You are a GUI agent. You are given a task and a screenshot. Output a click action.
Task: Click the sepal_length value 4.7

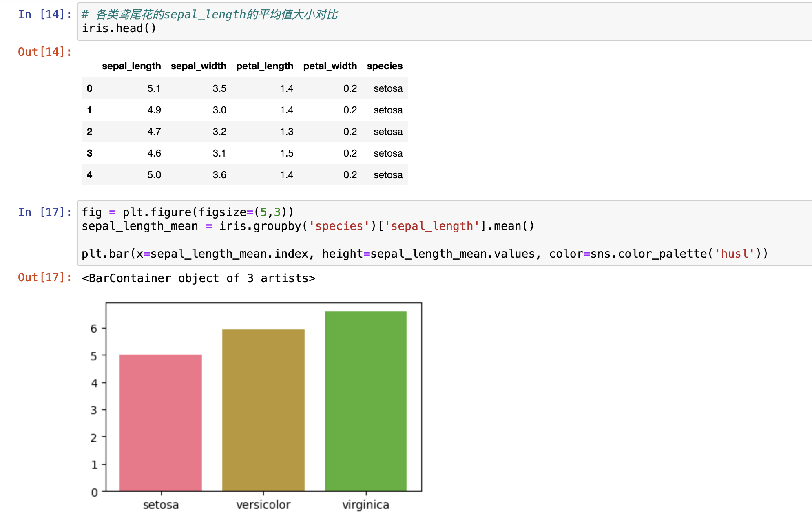[154, 132]
